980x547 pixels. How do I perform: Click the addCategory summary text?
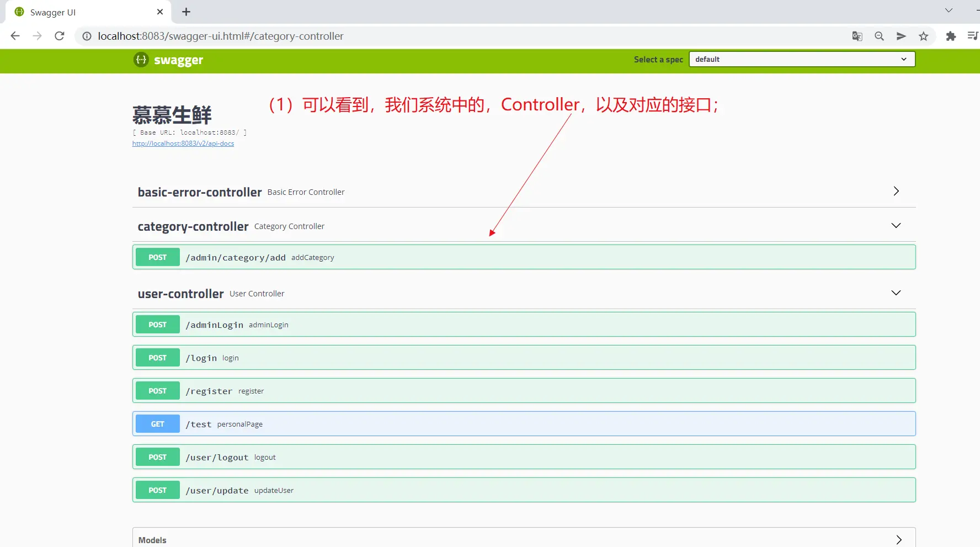(313, 258)
